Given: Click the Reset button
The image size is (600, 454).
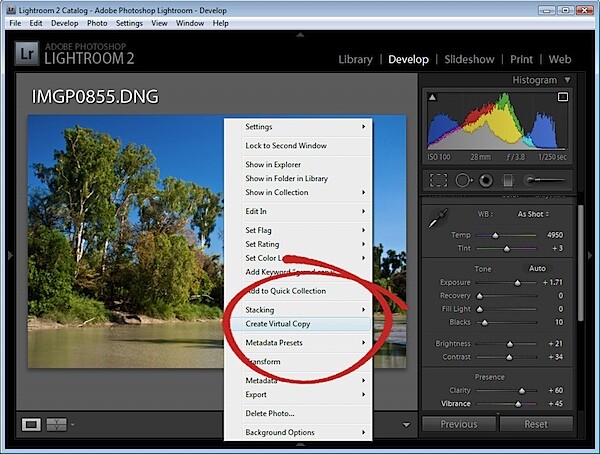Looking at the screenshot, I should tap(536, 424).
